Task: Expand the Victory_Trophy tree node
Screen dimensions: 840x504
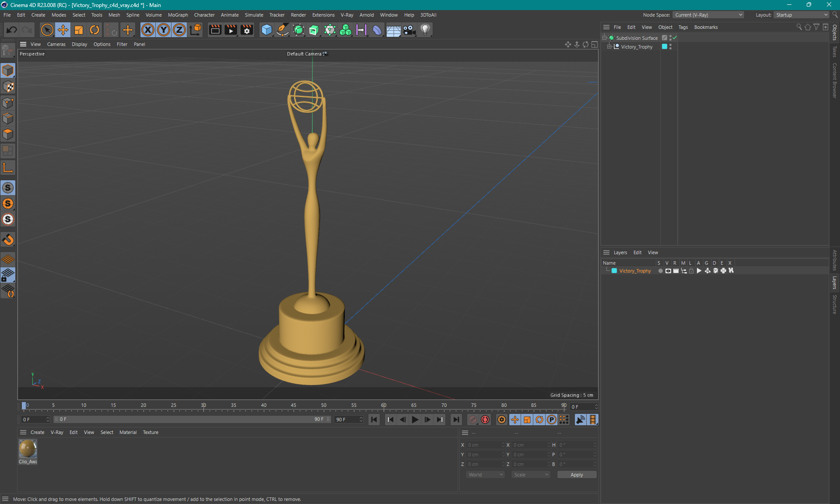Action: click(x=609, y=46)
